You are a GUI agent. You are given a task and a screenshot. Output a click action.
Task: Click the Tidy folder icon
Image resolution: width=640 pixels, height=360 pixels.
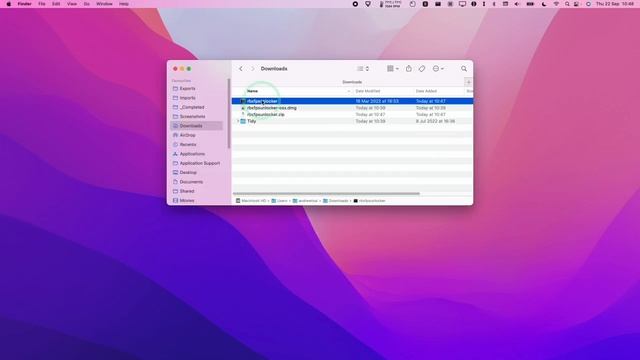coord(243,121)
